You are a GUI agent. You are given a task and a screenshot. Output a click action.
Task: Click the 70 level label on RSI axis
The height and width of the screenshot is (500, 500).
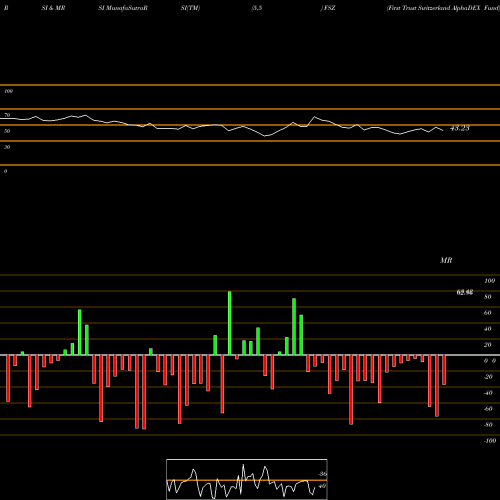7,115
